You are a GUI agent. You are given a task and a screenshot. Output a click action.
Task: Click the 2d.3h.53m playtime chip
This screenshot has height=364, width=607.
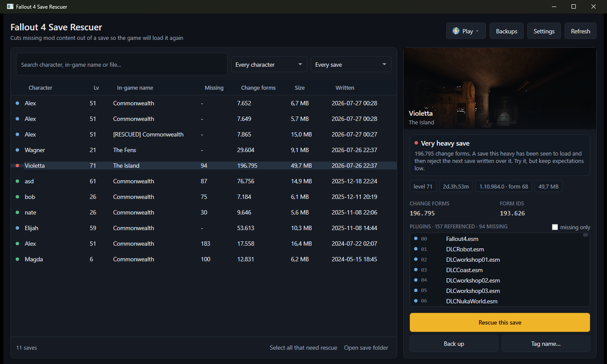456,186
